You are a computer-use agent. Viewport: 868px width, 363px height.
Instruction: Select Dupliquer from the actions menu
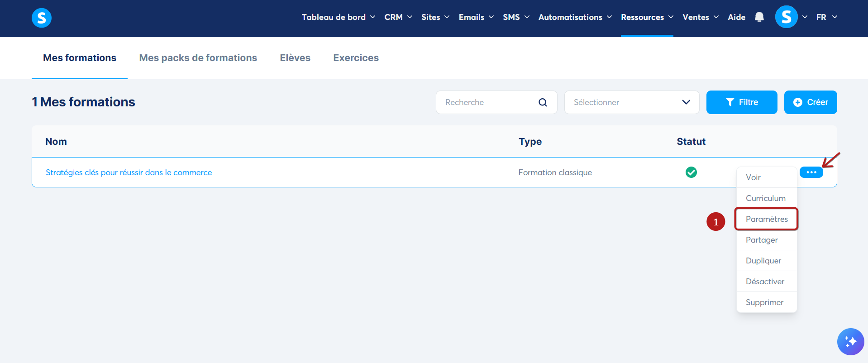point(767,261)
